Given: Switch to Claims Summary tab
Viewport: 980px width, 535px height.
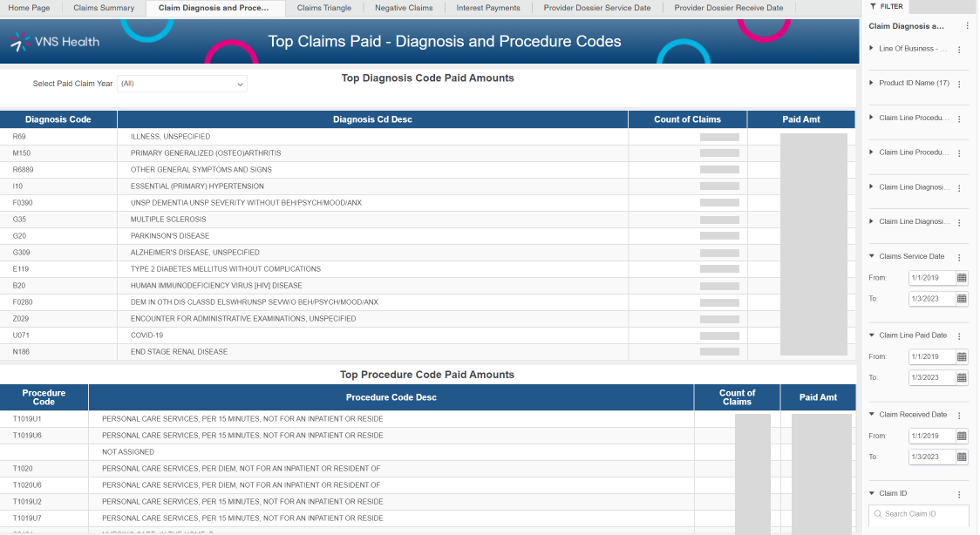Looking at the screenshot, I should point(104,8).
